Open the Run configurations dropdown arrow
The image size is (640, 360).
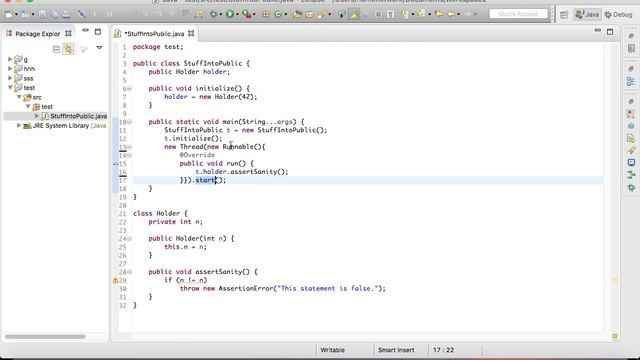(x=238, y=15)
